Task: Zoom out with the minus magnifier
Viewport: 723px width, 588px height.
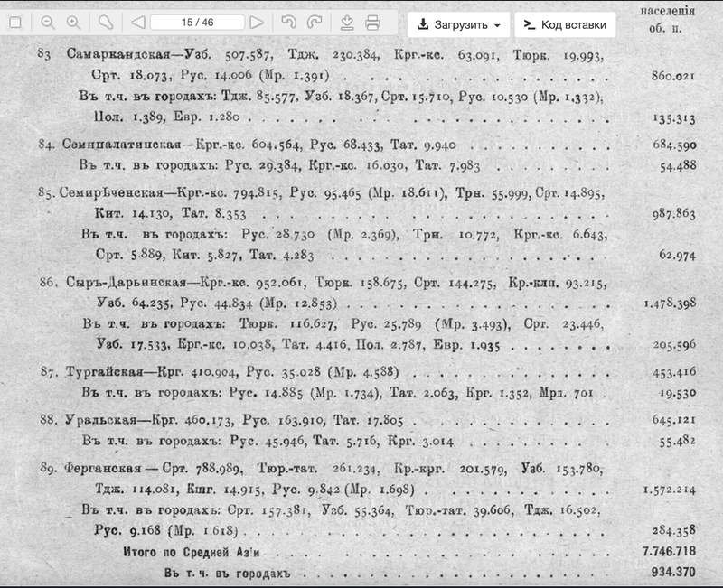Action: point(48,23)
